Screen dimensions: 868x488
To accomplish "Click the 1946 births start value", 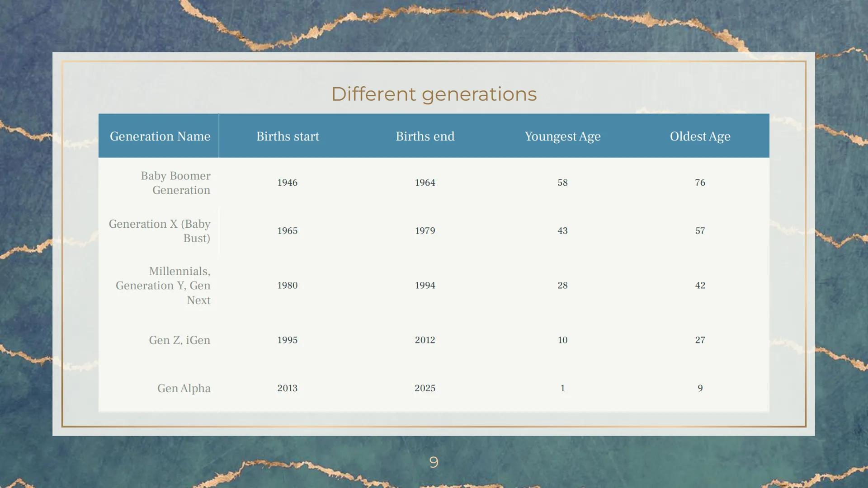I will (288, 183).
